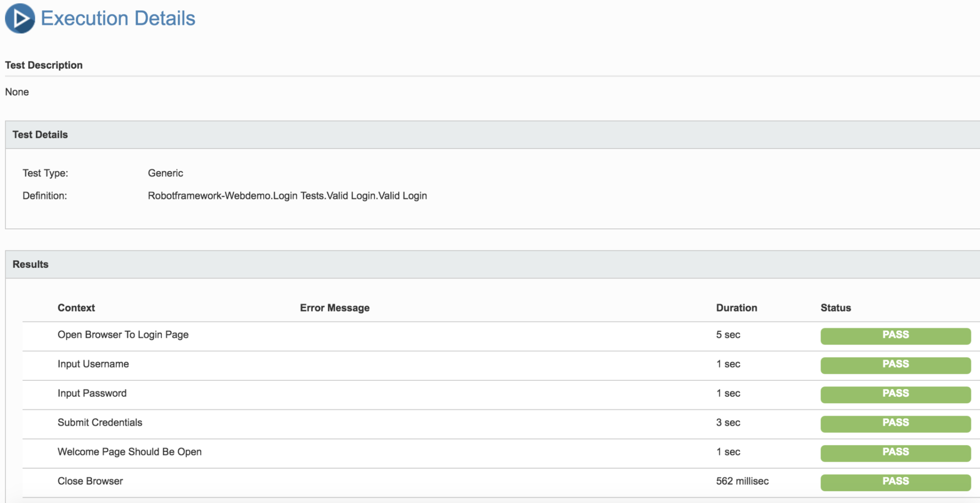Click the duration of Input Password row
Viewport: 980px width, 503px height.
click(x=728, y=393)
